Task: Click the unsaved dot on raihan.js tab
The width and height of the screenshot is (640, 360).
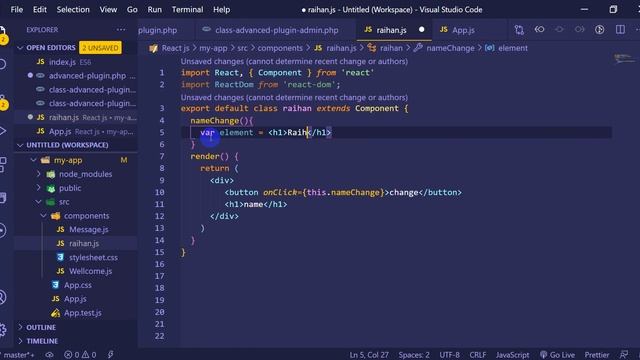Action: click(x=422, y=29)
